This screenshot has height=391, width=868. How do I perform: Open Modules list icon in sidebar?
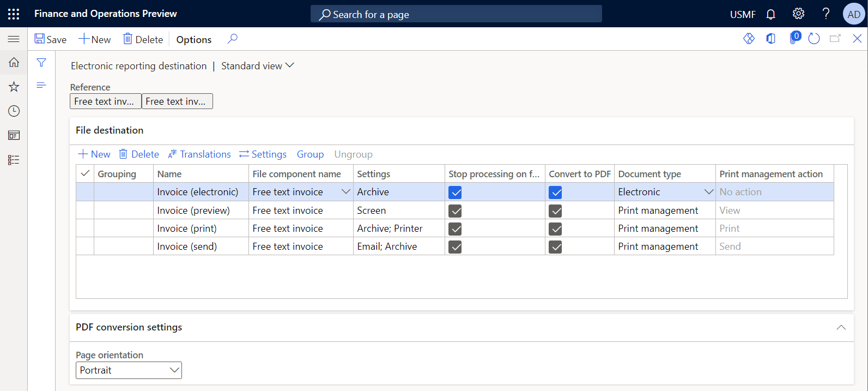point(14,160)
